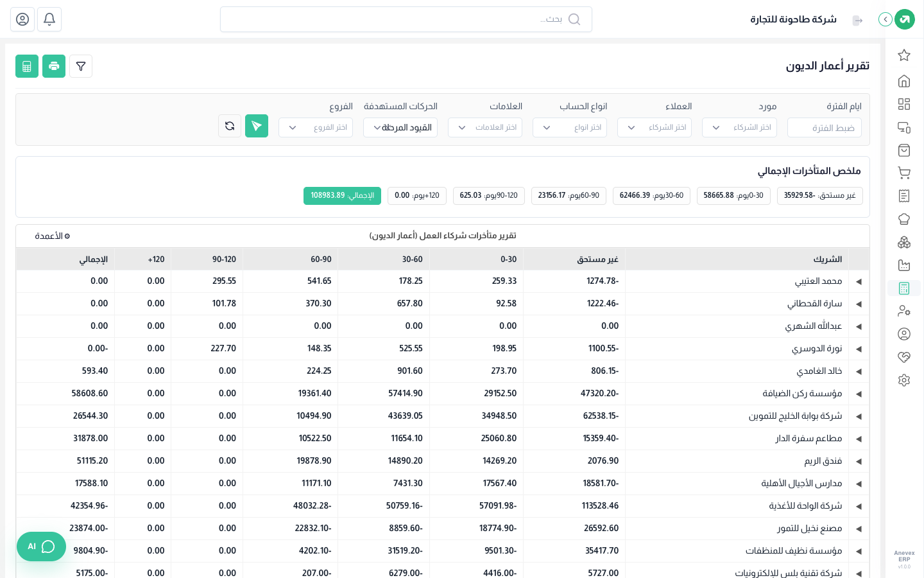Select the partner name مطاعم سفرة الدار
The height and width of the screenshot is (578, 924).
click(809, 439)
